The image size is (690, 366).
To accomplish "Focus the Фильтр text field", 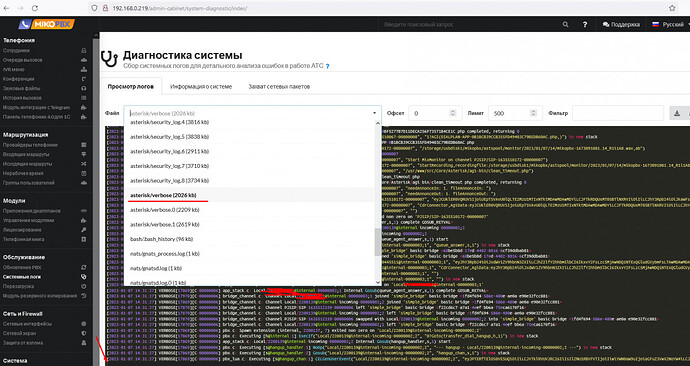I will [x=618, y=113].
